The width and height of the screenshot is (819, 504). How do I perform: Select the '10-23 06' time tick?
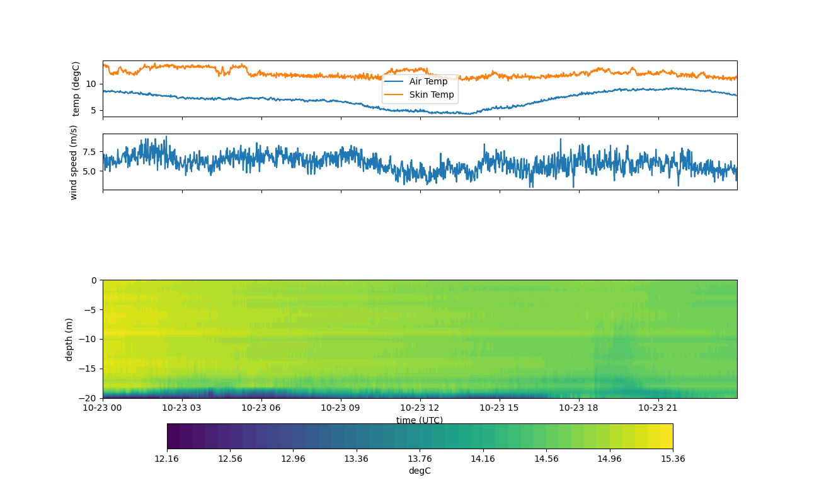pos(262,408)
